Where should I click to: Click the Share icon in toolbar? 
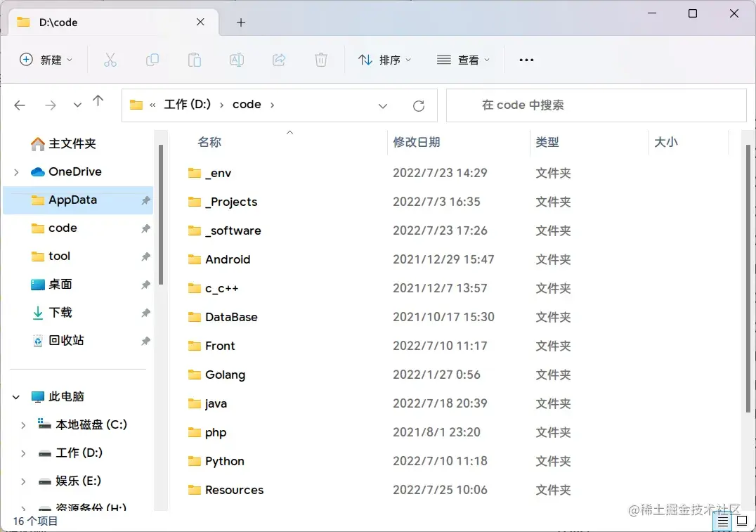[279, 60]
